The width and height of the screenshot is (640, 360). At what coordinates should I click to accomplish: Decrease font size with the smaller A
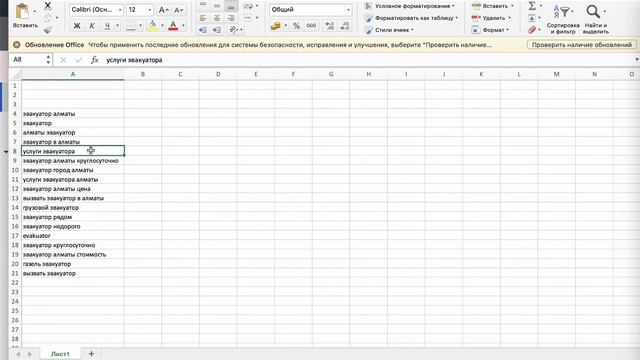[178, 10]
